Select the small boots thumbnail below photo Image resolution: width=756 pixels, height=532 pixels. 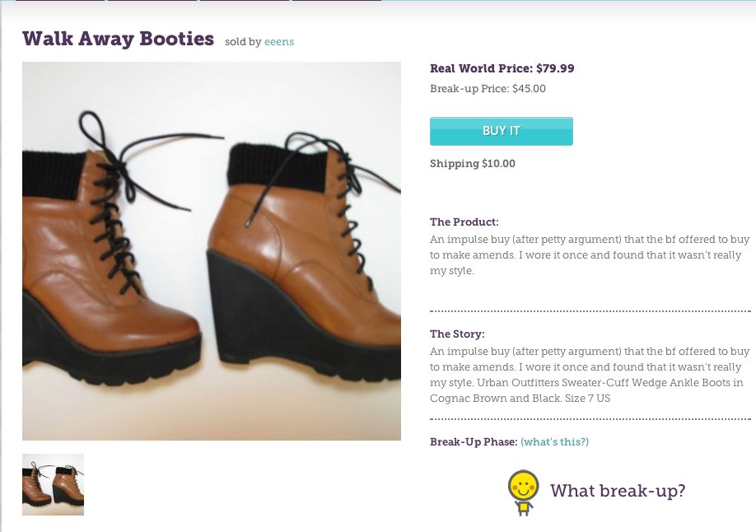(53, 484)
